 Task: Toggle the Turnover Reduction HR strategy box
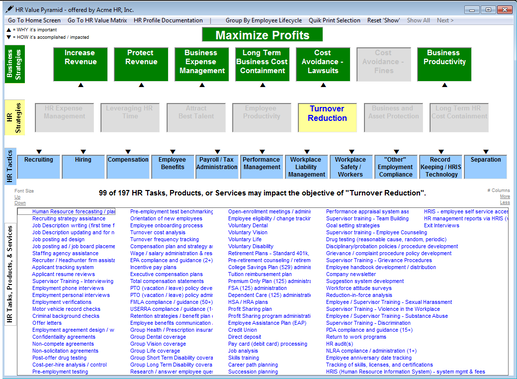[327, 117]
